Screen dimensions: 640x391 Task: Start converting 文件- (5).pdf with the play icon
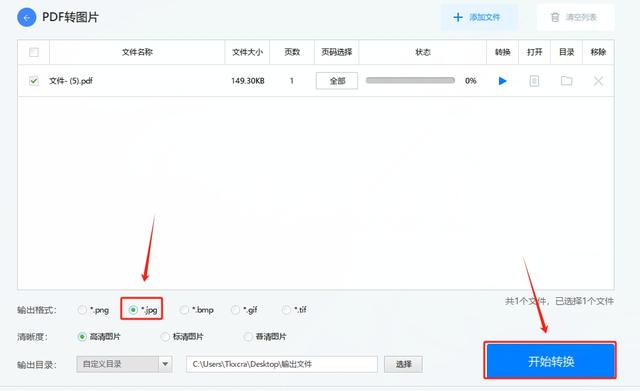pos(502,81)
